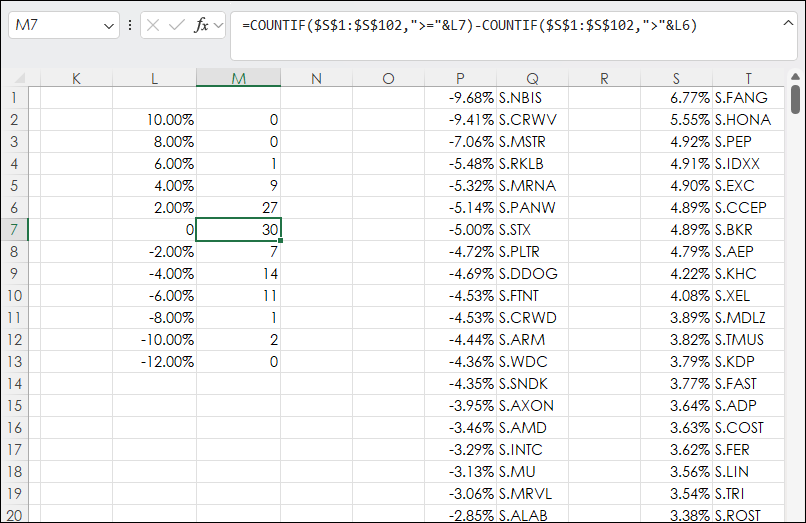This screenshot has width=806, height=523.
Task: Expand the function list chevron beside fx
Action: tap(218, 25)
